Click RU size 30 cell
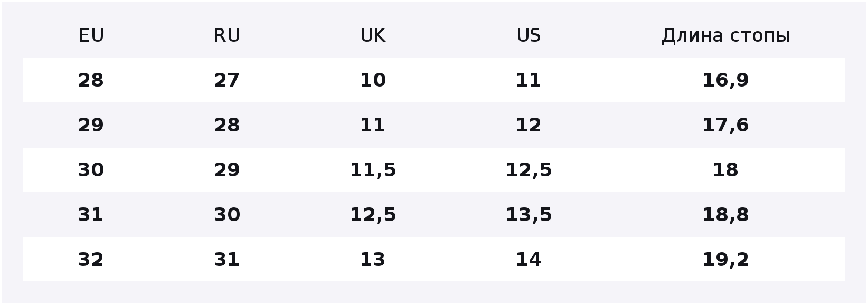Image resolution: width=868 pixels, height=305 pixels. (227, 215)
